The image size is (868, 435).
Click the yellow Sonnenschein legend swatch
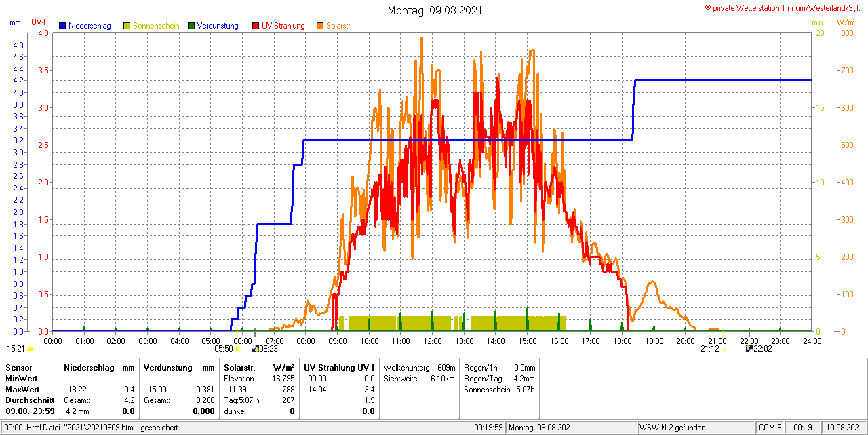point(127,26)
